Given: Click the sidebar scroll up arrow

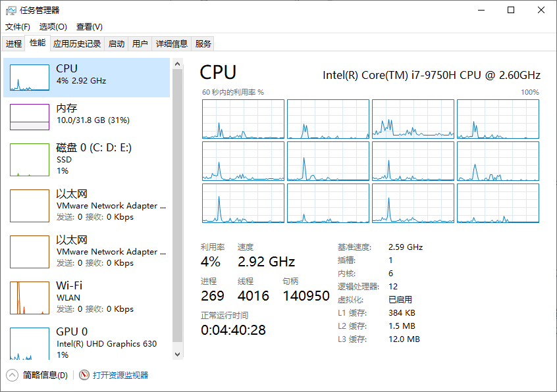Looking at the screenshot, I should (178, 64).
